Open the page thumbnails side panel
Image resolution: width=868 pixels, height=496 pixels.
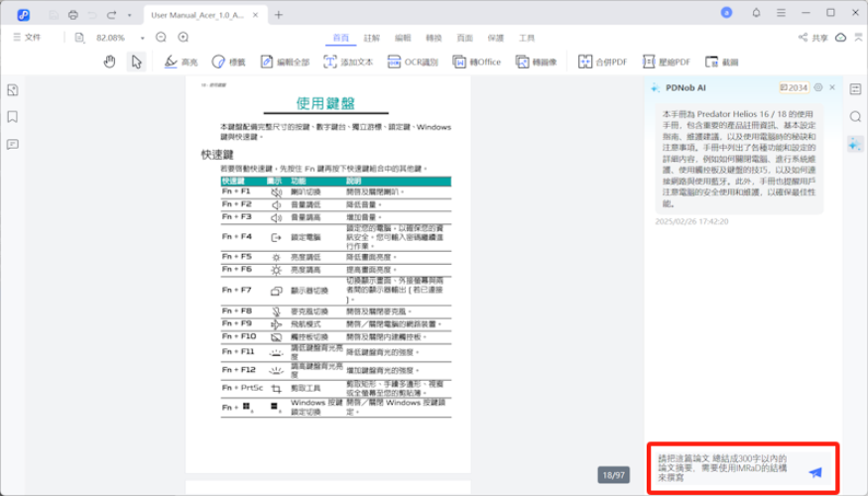click(13, 90)
